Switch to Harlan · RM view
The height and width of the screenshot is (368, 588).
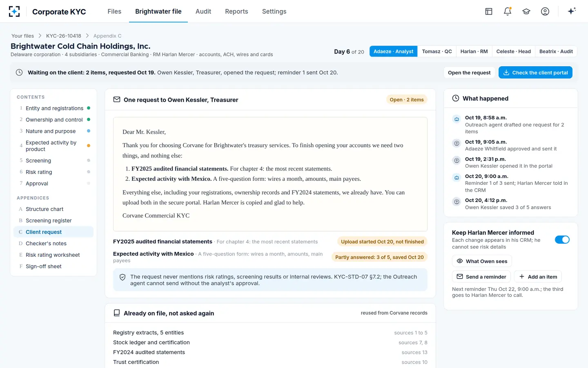tap(474, 52)
